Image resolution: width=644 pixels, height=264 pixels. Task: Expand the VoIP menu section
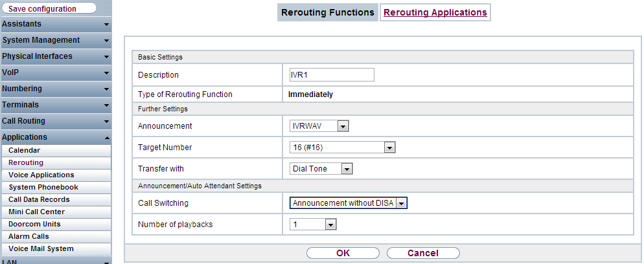click(x=56, y=72)
